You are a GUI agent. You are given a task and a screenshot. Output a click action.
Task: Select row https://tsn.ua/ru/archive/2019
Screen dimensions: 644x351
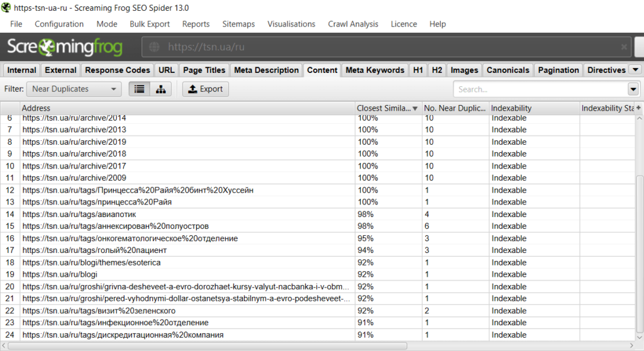pyautogui.click(x=318, y=142)
